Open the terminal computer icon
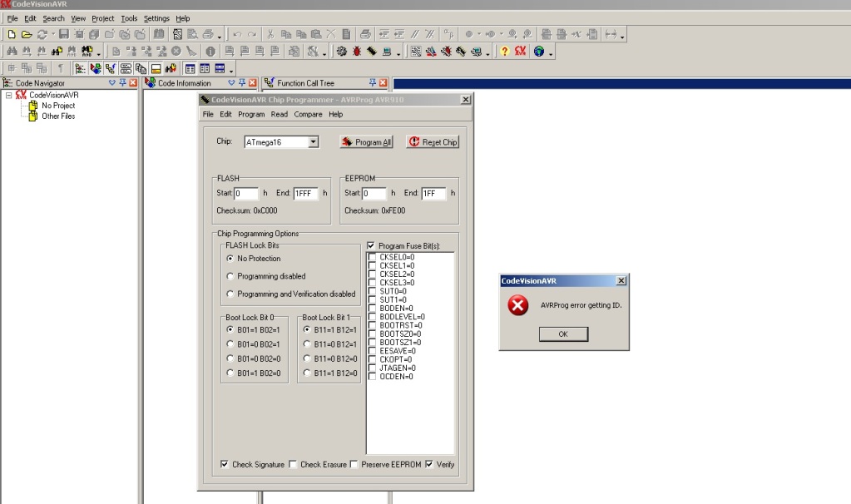The height and width of the screenshot is (504, 851). tap(387, 52)
